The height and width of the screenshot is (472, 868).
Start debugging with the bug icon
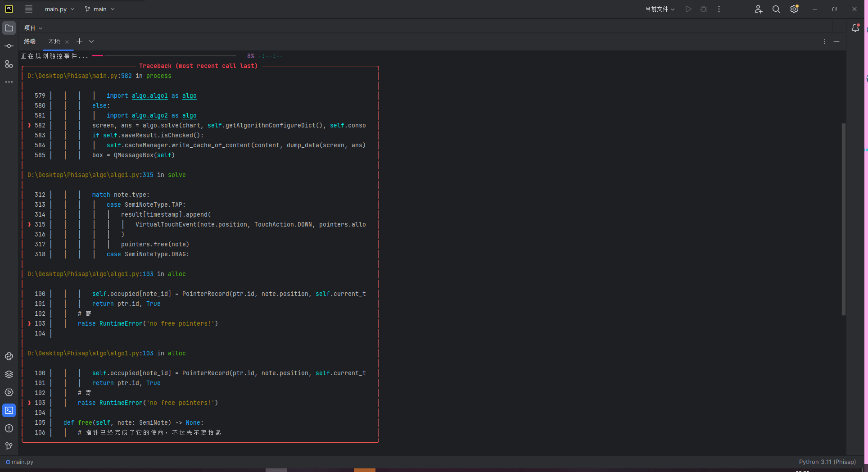pyautogui.click(x=704, y=9)
